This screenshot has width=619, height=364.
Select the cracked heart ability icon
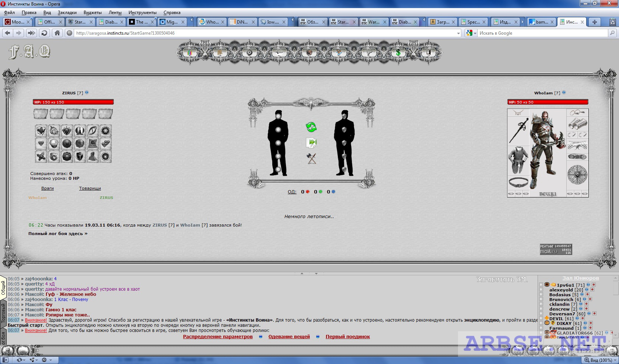(x=41, y=130)
